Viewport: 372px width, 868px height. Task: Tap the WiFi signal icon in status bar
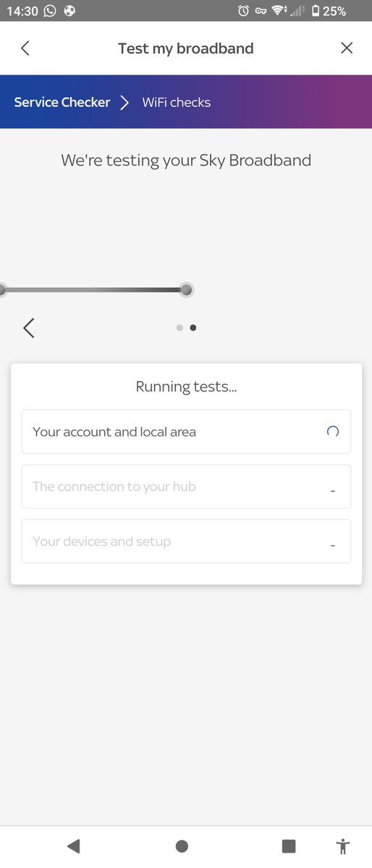pyautogui.click(x=279, y=11)
